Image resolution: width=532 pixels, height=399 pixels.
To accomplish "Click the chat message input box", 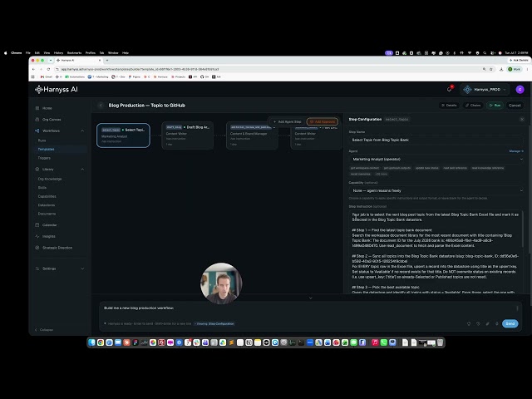I will (308, 308).
